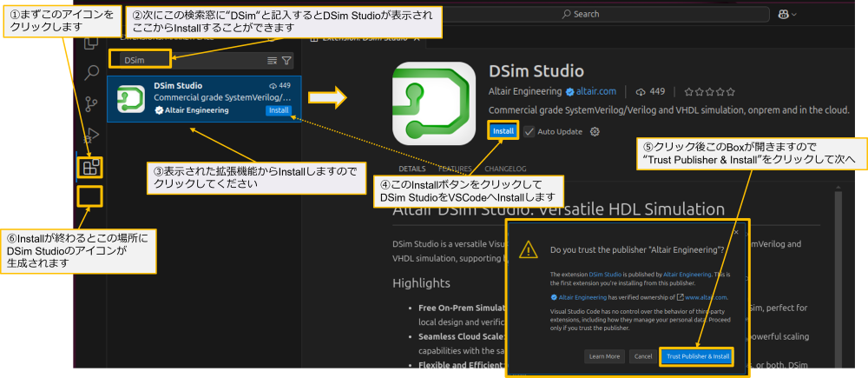
Task: Open the extensions filter funnel icon
Action: pos(286,61)
